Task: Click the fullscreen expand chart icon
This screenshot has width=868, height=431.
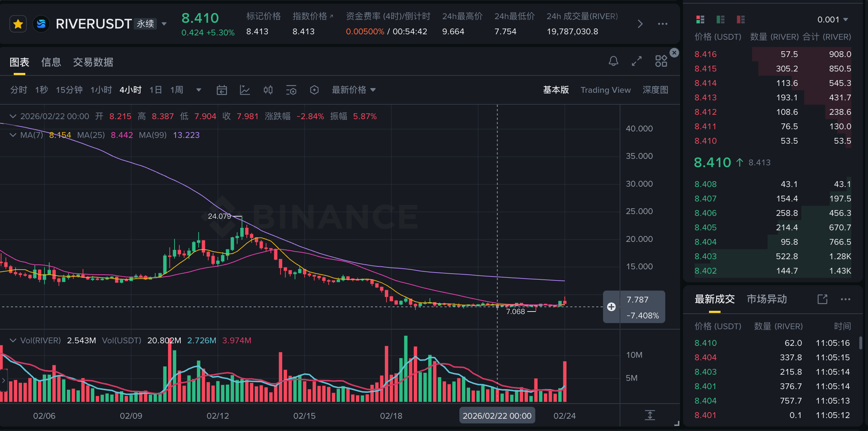Action: point(637,61)
